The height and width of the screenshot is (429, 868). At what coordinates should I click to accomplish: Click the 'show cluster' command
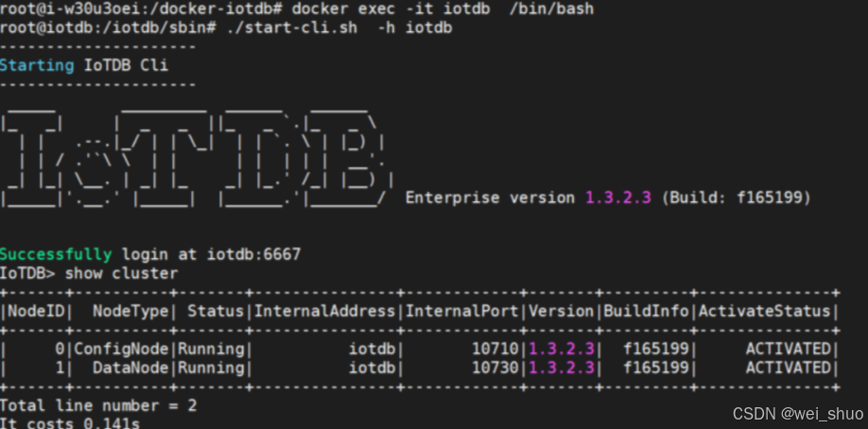(122, 273)
